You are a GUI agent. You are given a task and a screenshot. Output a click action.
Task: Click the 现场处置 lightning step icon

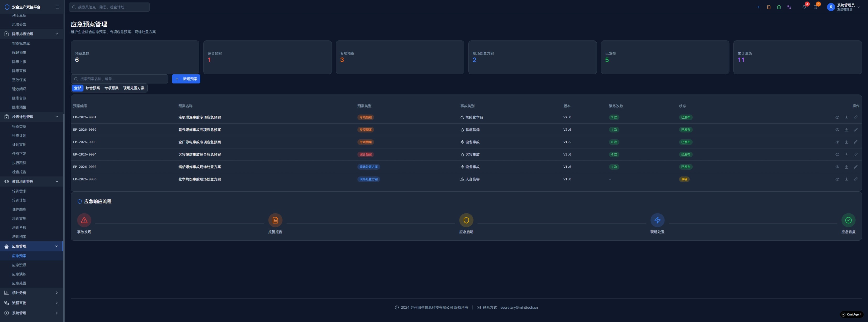tap(657, 220)
